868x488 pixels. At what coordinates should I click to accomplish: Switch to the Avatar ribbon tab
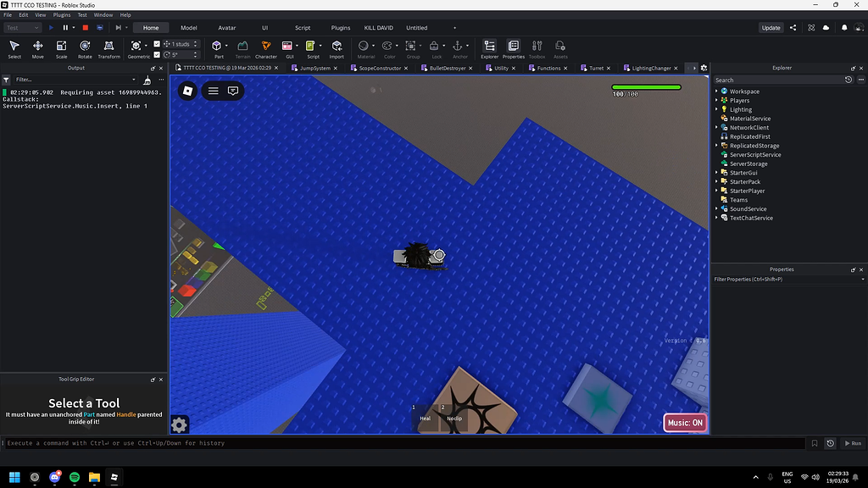[227, 28]
